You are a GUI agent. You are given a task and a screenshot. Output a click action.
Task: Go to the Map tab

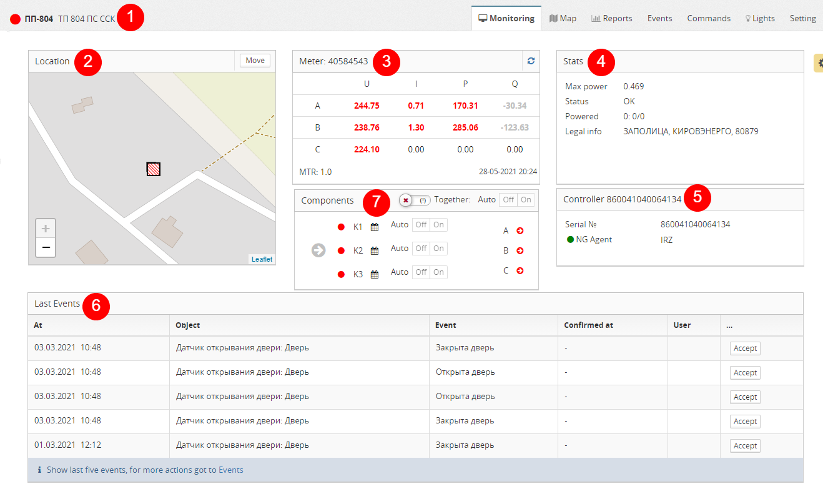point(563,18)
